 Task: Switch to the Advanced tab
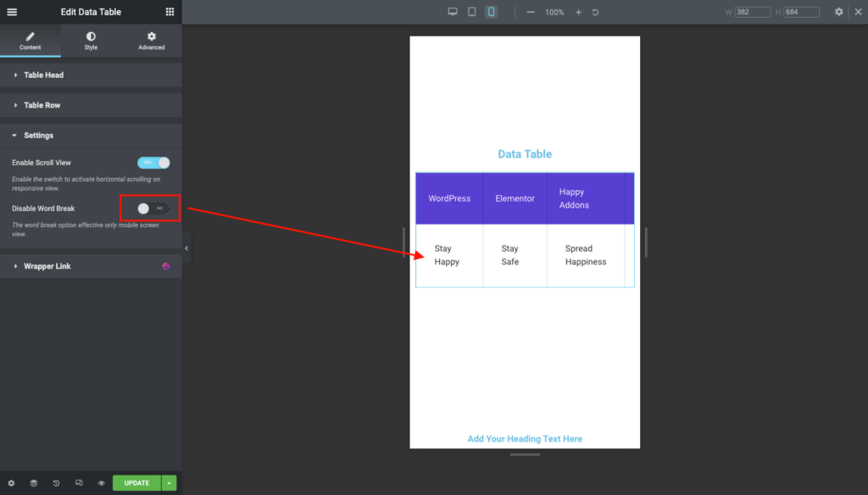click(x=152, y=41)
